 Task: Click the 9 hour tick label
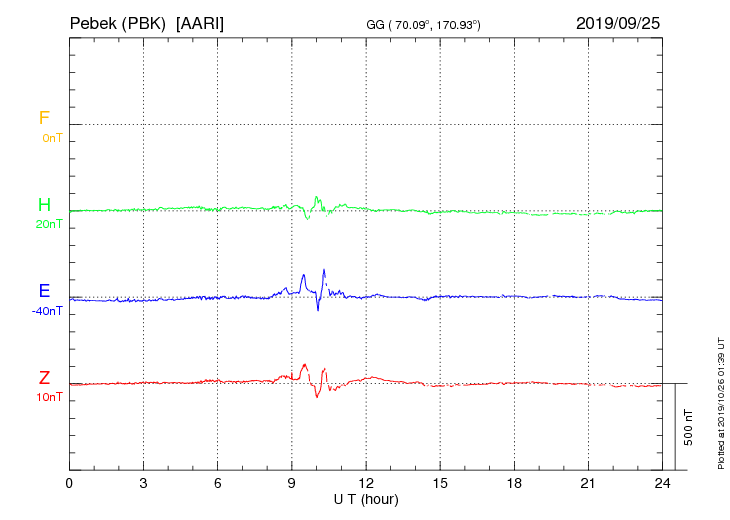tap(291, 484)
